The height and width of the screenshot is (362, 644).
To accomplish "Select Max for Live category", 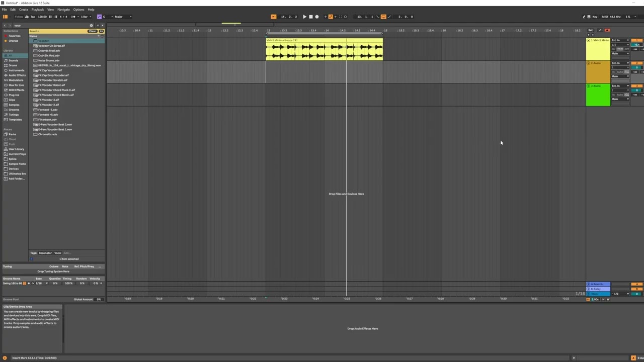I will [16, 85].
